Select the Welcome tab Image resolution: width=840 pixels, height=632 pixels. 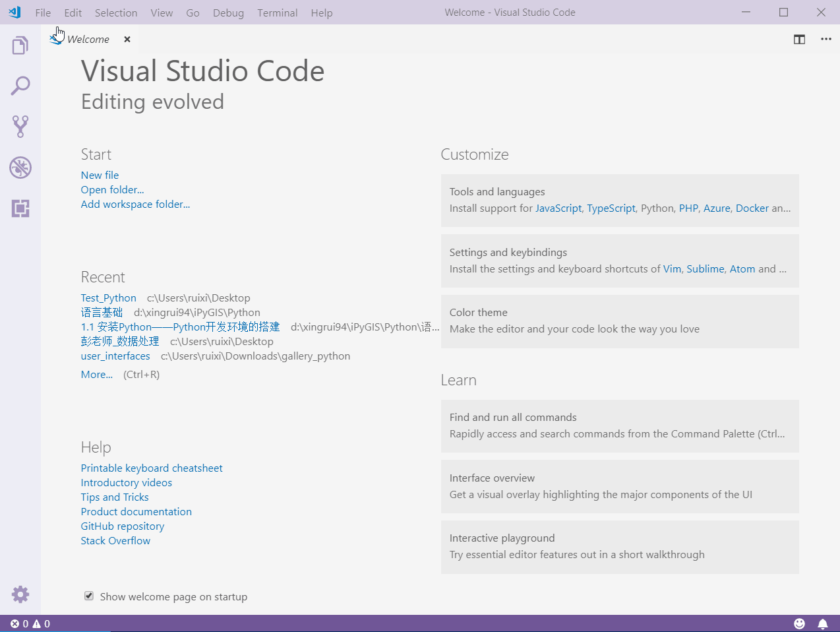(88, 40)
